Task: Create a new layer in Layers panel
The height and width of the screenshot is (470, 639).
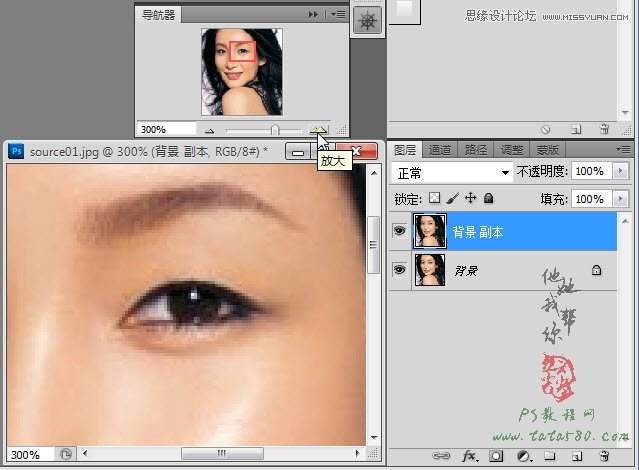Action: tap(577, 456)
